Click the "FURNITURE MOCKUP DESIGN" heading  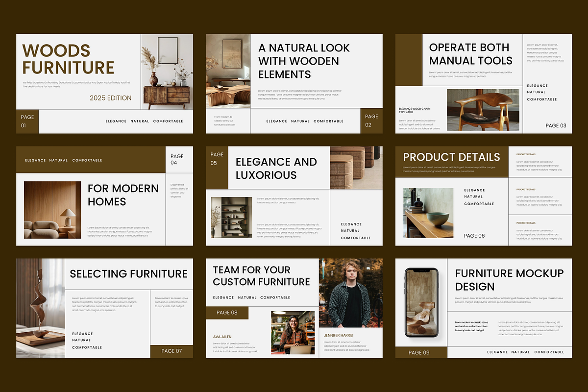point(510,280)
